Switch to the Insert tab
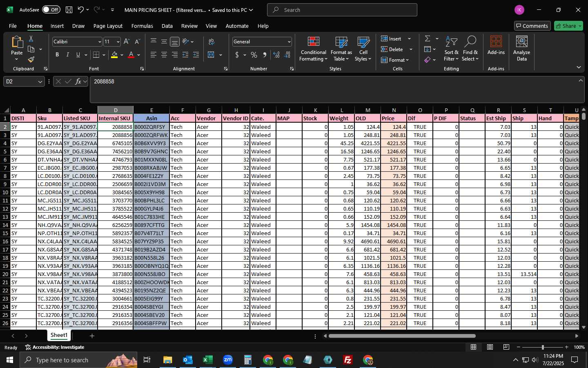 tap(57, 26)
